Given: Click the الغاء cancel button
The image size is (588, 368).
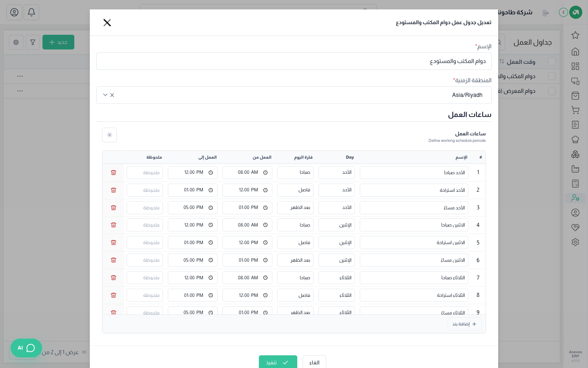Looking at the screenshot, I should click(314, 362).
